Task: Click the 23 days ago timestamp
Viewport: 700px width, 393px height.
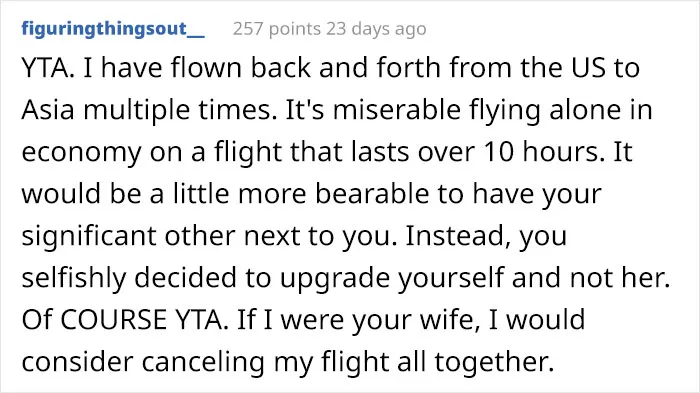Action: coord(376,29)
